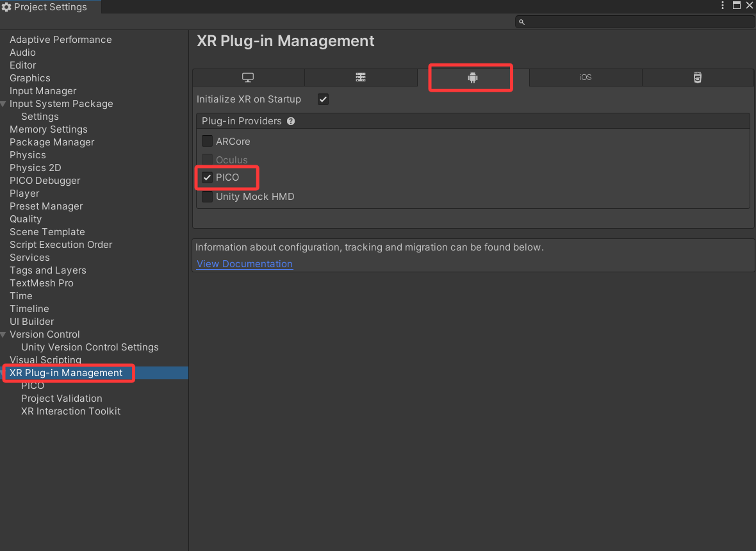Open Unity Version Control Settings
The image size is (756, 551).
(90, 347)
